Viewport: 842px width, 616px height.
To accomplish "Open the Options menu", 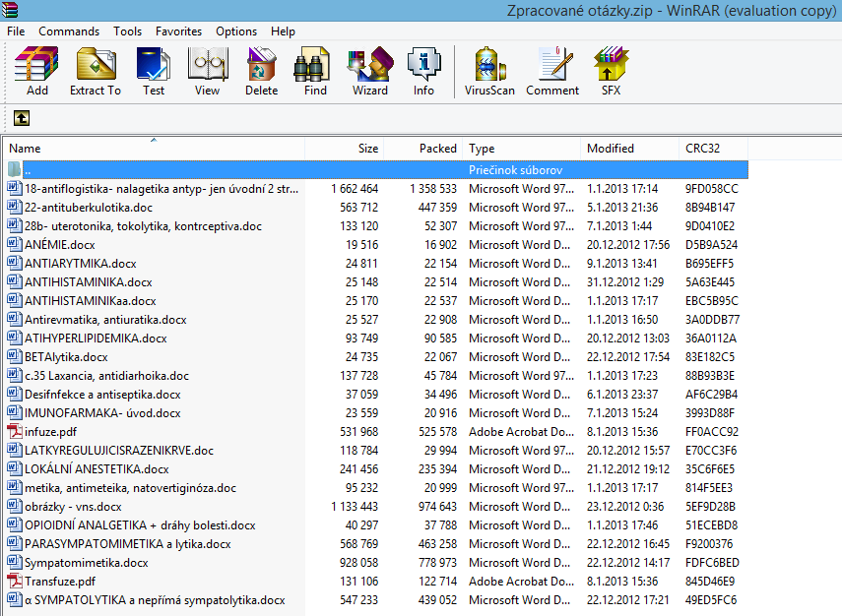I will [236, 31].
